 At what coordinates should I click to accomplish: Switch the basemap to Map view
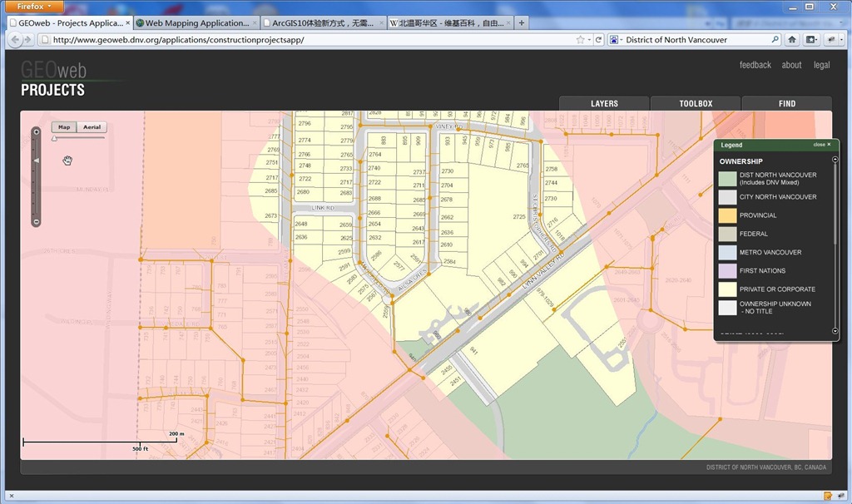point(64,127)
